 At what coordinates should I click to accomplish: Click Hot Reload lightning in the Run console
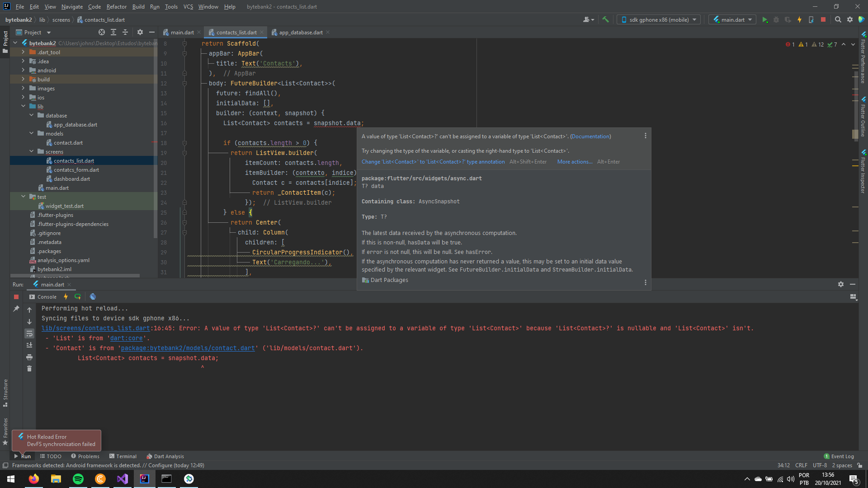point(66,297)
